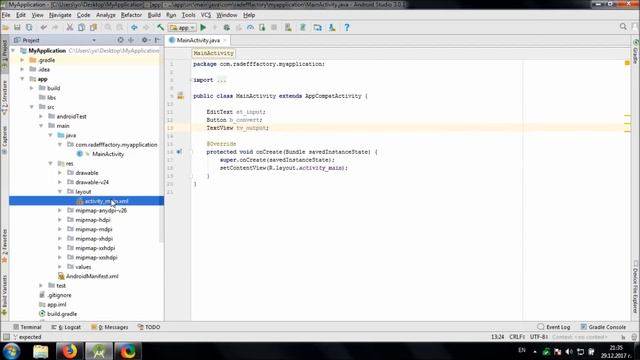The height and width of the screenshot is (360, 640).
Task: Hide the Project panel with hide icon
Action: [x=158, y=40]
